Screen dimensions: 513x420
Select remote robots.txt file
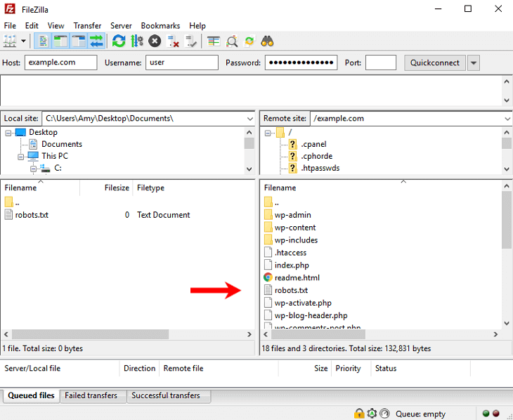pyautogui.click(x=291, y=291)
